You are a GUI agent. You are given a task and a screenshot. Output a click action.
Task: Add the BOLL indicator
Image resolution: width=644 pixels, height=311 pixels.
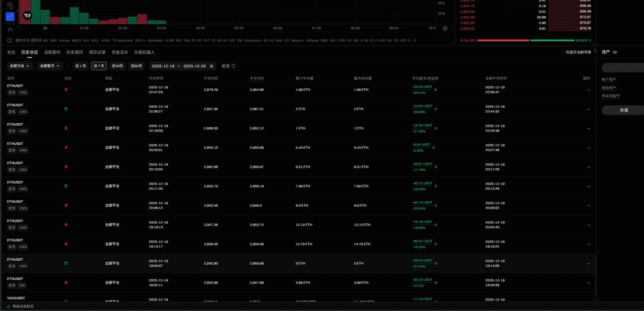point(95,40)
